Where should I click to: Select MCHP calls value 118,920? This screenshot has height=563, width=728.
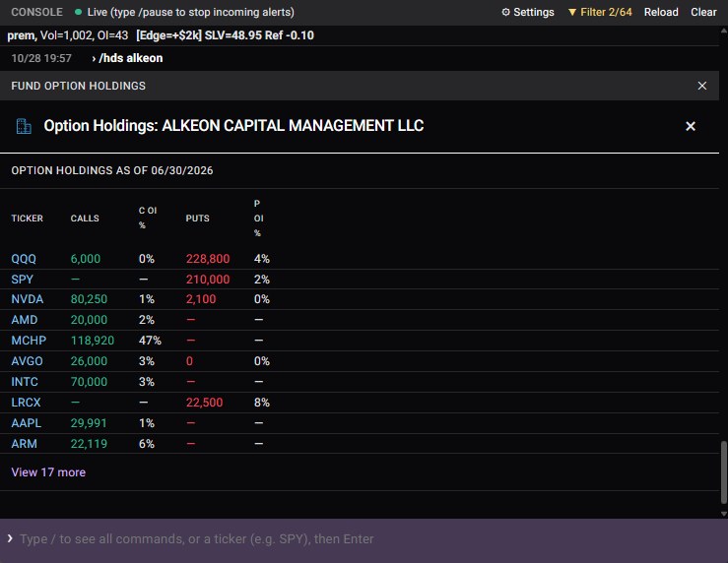coord(92,341)
